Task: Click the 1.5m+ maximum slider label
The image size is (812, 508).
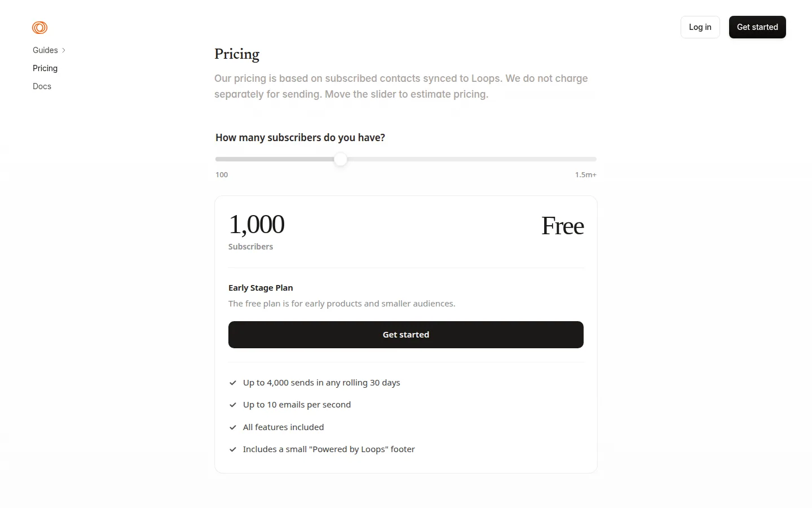Action: click(586, 174)
